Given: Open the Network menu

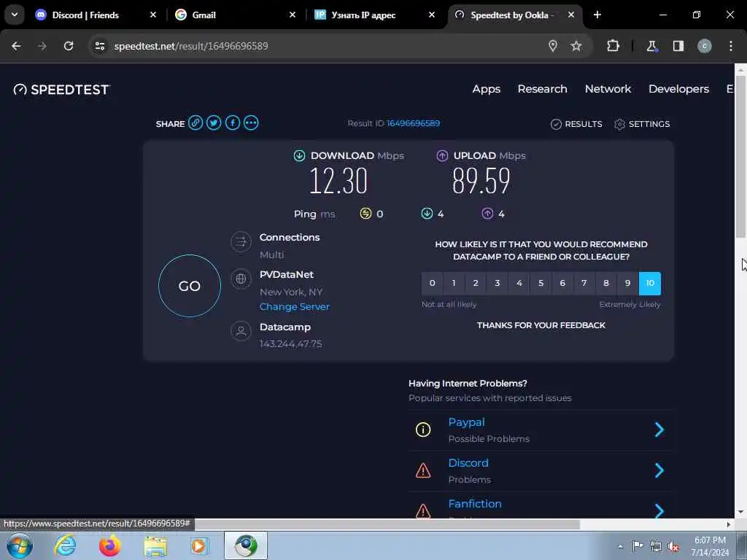Looking at the screenshot, I should pyautogui.click(x=608, y=89).
